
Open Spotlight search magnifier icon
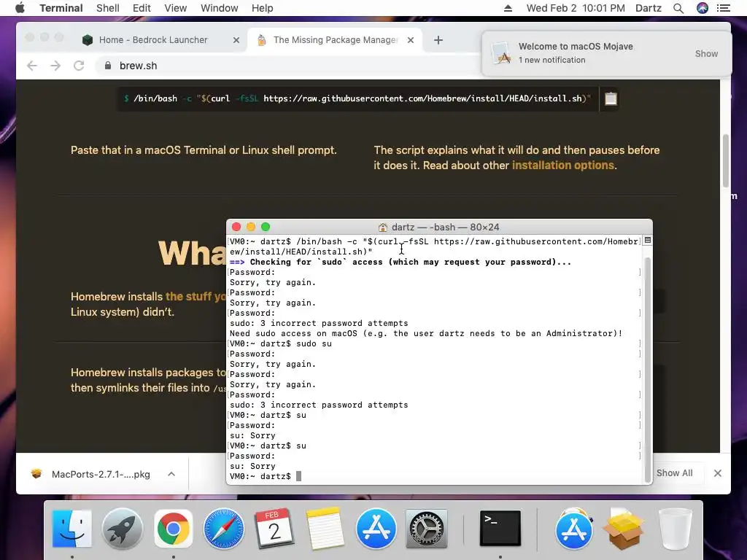point(678,8)
